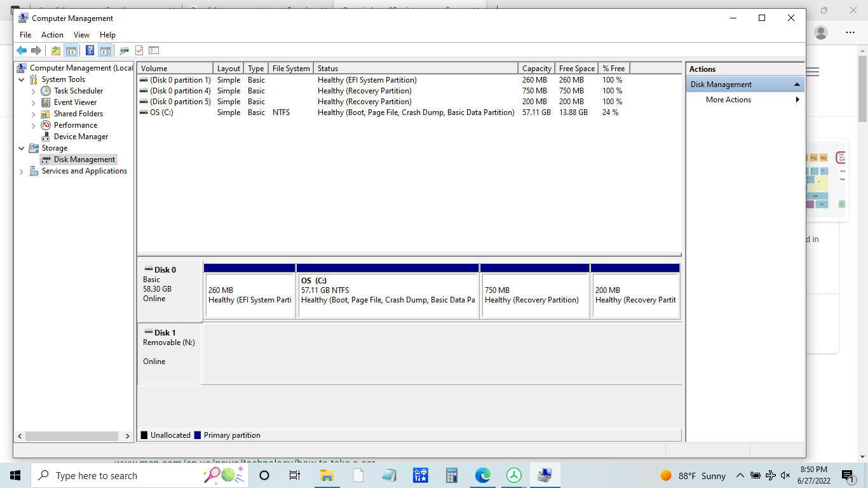The width and height of the screenshot is (868, 488).
Task: Open Calculator from the taskbar
Action: coord(452,475)
